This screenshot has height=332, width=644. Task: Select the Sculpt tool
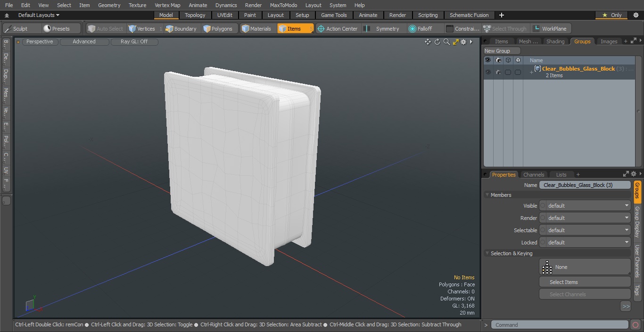coord(21,29)
